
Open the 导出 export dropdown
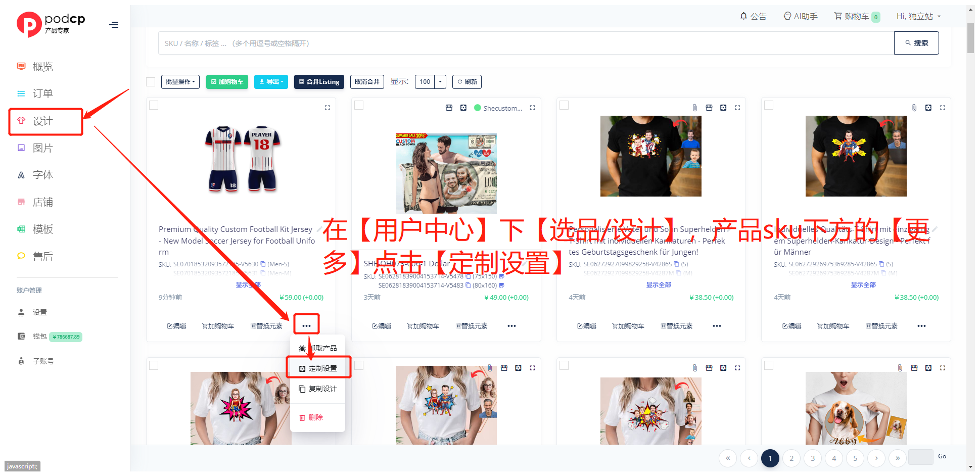[271, 82]
